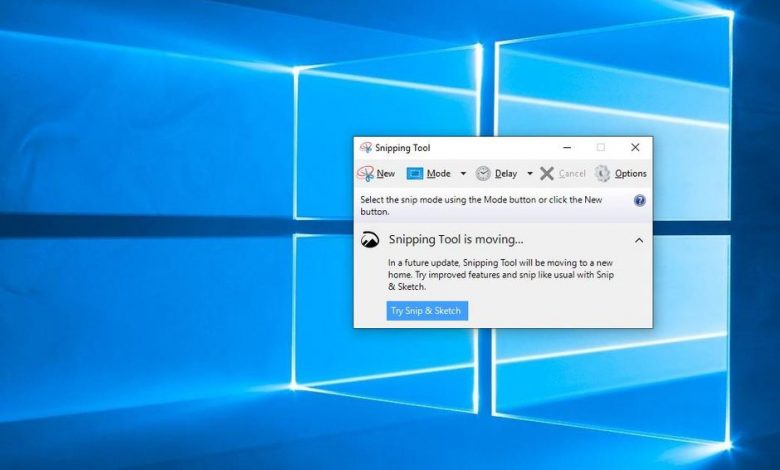Screen dimensions: 780x470
Task: Collapse the Snipping Tool is moving notice
Action: 639,240
